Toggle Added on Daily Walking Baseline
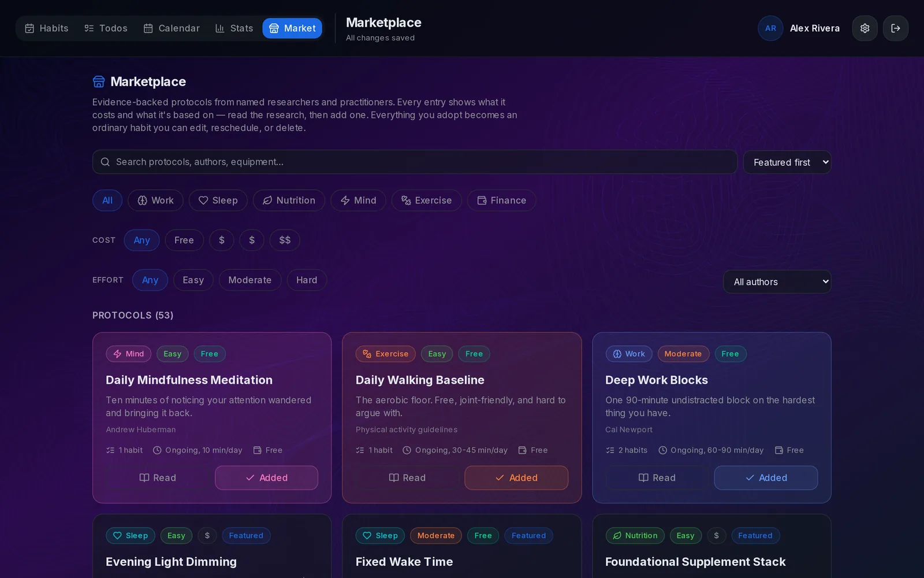The width and height of the screenshot is (924, 578). tap(516, 478)
